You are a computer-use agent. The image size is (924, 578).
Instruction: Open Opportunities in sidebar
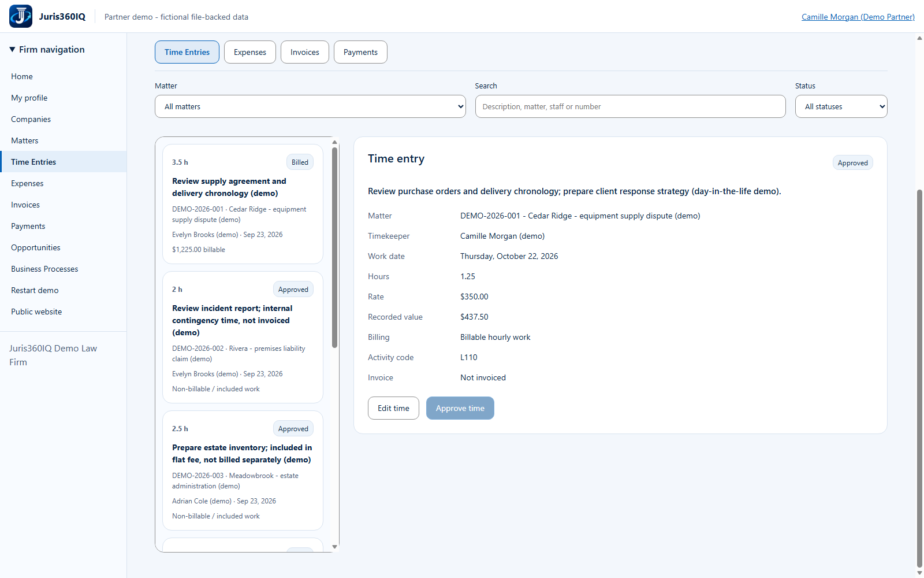coord(64,247)
